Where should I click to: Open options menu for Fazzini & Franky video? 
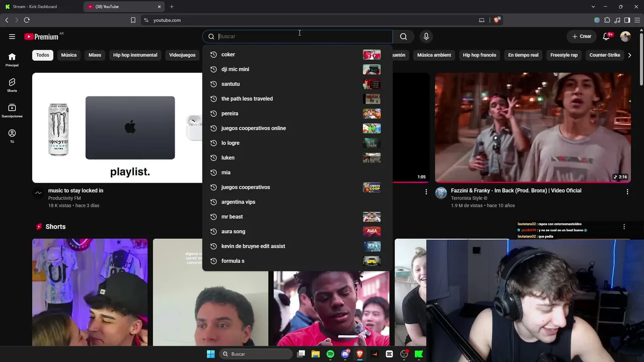tap(627, 192)
